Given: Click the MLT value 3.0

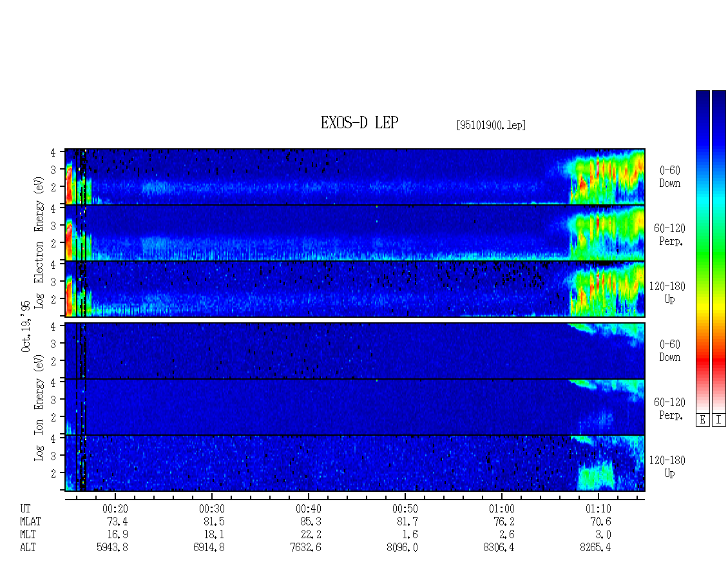Looking at the screenshot, I should pos(603,535).
